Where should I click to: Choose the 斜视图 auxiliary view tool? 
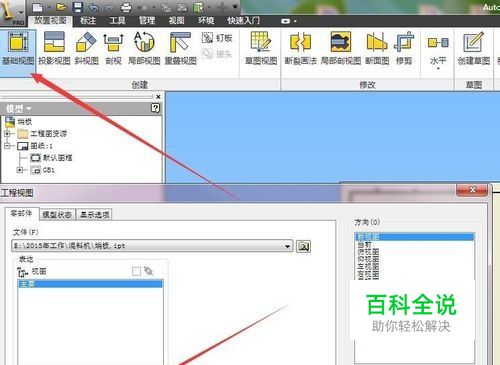86,48
